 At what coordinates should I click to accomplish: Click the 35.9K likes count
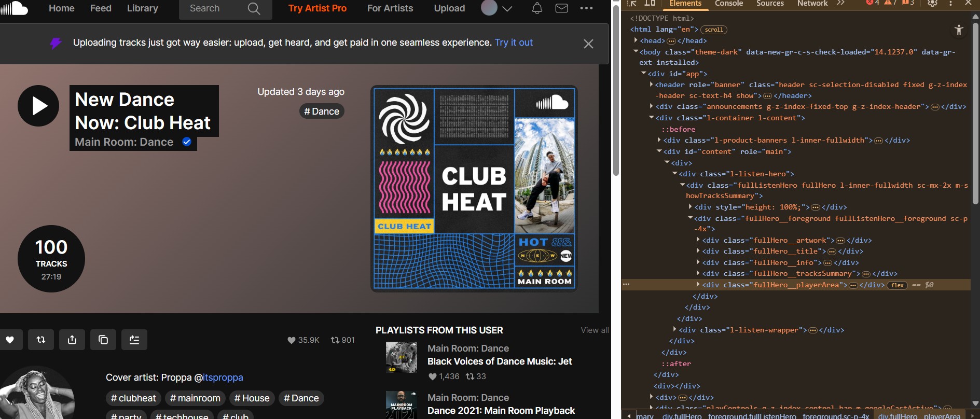[x=303, y=340]
